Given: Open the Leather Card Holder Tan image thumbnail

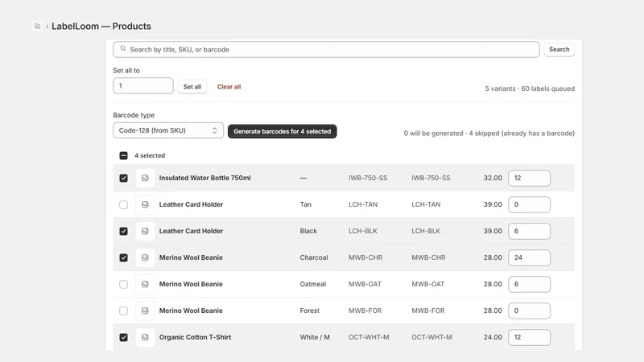Looking at the screenshot, I should [x=145, y=204].
